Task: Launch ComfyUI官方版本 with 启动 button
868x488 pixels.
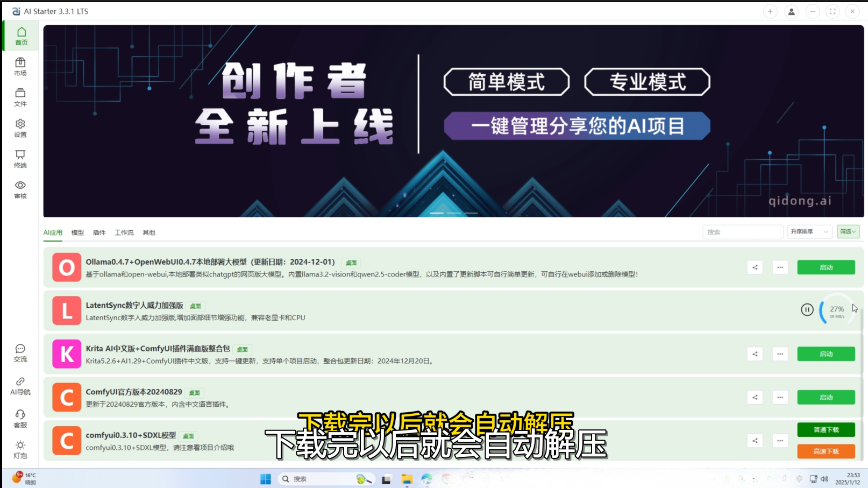Action: click(x=826, y=397)
